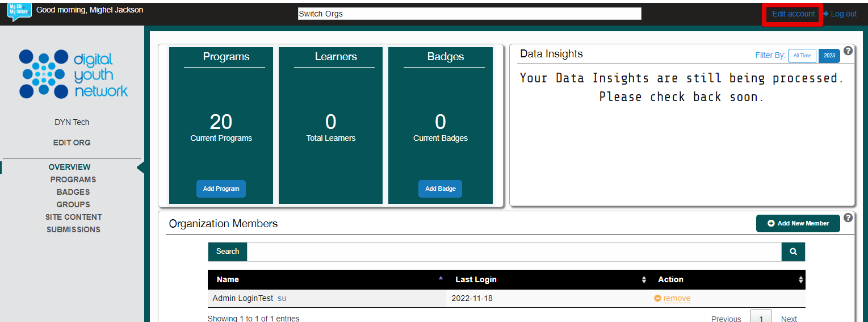Click the Organization Members help question mark icon
This screenshot has height=322, width=868.
coord(848,218)
